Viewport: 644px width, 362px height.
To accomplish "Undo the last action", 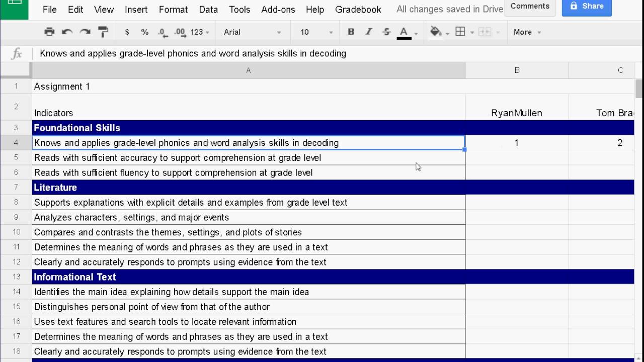I will 67,32.
